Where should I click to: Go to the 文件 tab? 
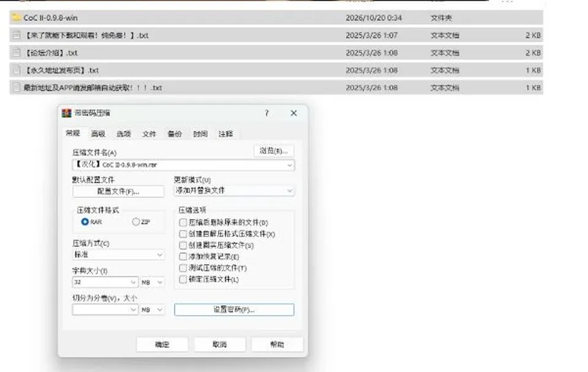pyautogui.click(x=149, y=134)
